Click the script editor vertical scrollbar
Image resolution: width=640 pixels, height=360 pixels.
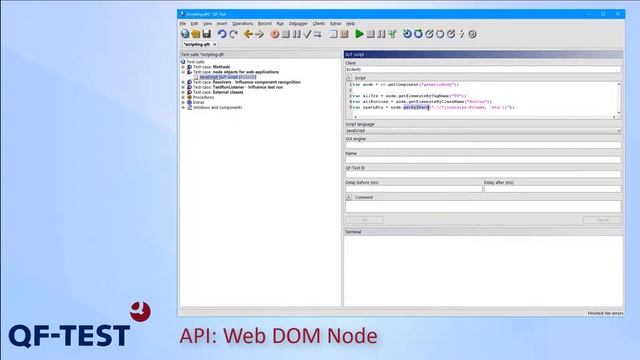click(x=619, y=98)
